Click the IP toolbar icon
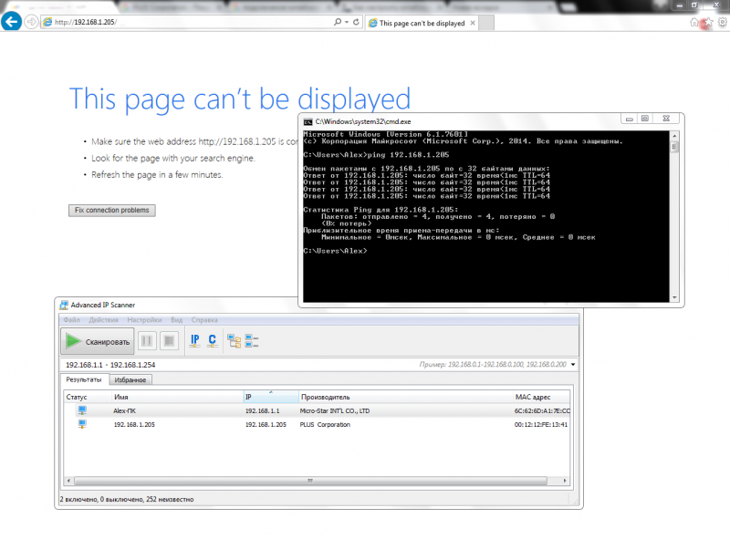Viewport: 730px width, 560px height. (x=194, y=341)
